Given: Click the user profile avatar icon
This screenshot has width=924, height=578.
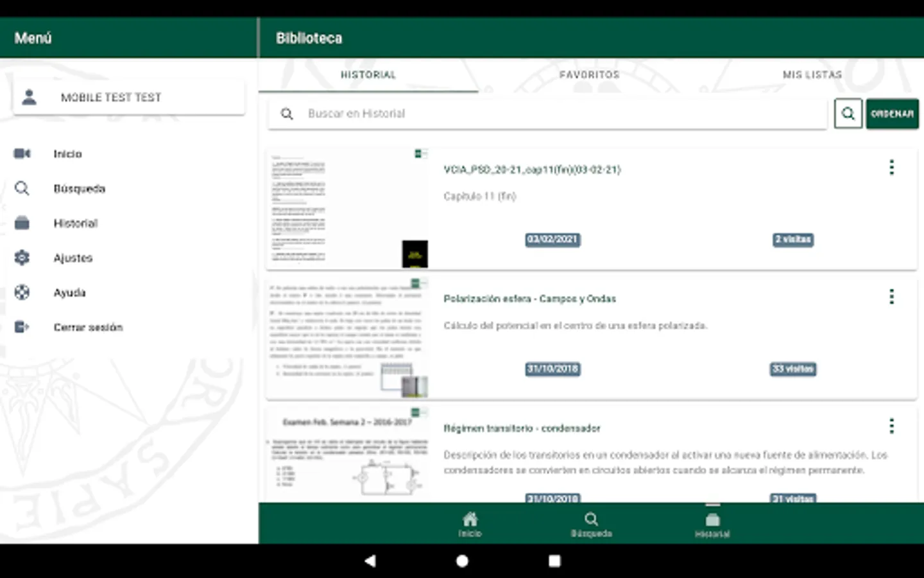Looking at the screenshot, I should 29,97.
